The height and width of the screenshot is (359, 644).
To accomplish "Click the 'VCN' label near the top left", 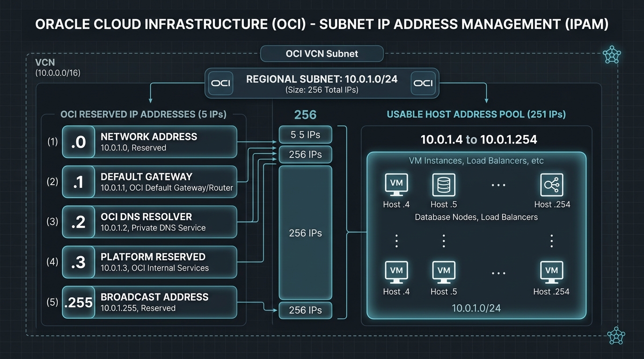I will coord(45,63).
